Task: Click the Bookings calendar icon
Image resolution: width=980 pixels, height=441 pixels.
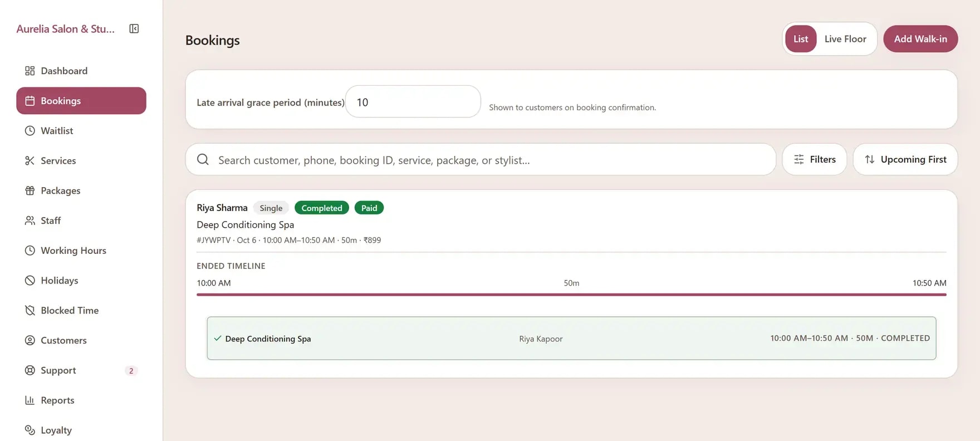Action: [x=30, y=101]
